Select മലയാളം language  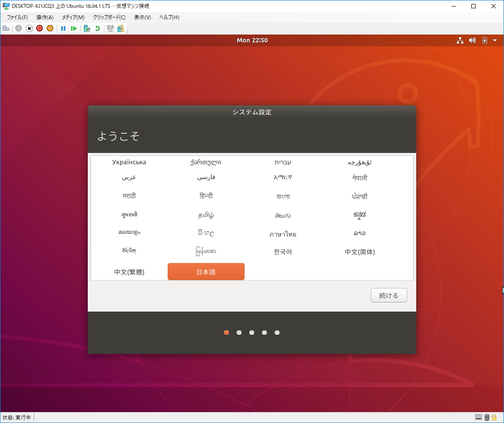[129, 232]
